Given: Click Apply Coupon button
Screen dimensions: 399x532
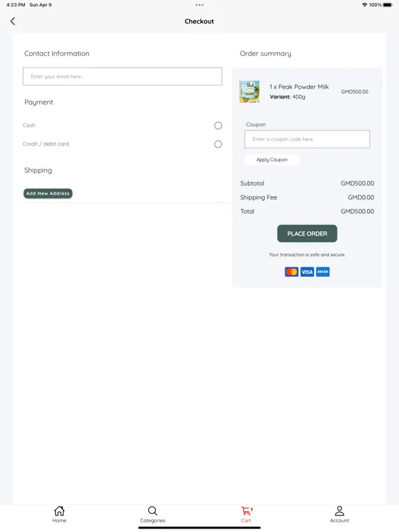Looking at the screenshot, I should tap(272, 159).
